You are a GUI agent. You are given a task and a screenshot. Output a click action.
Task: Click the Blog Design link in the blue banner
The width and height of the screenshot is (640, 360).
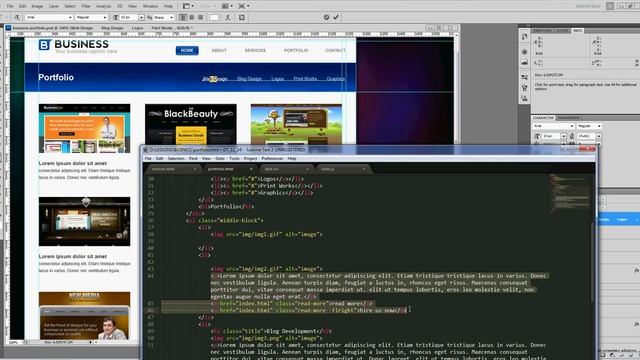pos(249,79)
